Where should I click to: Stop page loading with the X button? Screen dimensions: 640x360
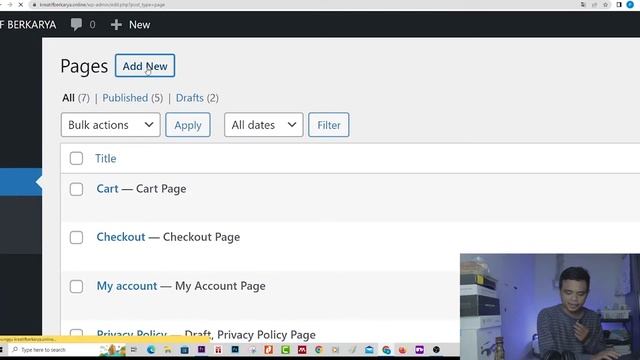[x=21, y=4]
